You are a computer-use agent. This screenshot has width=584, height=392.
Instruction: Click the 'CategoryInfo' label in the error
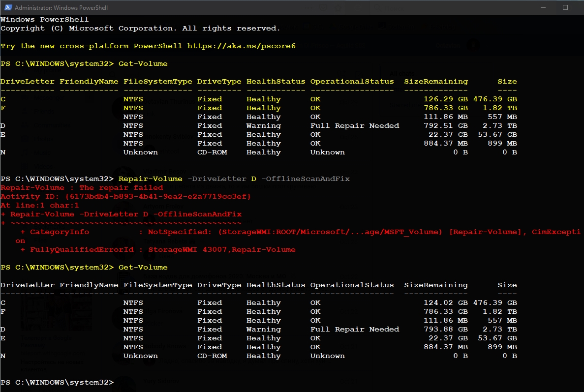point(60,232)
